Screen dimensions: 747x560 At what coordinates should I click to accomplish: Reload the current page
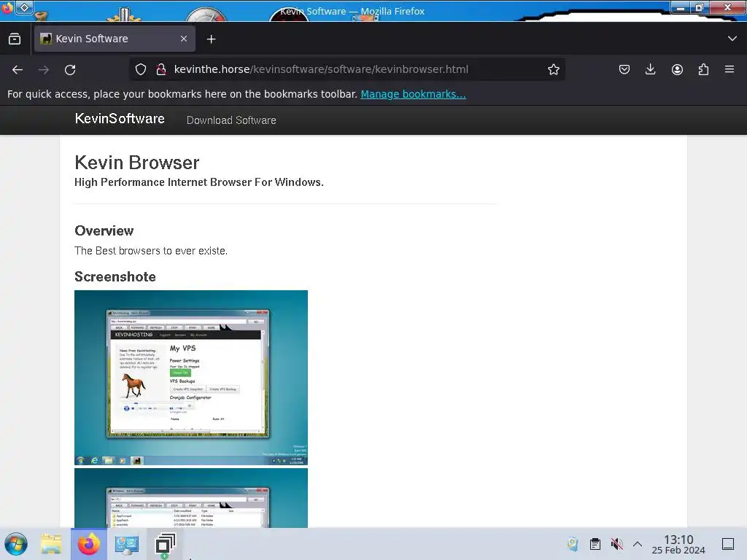[70, 70]
